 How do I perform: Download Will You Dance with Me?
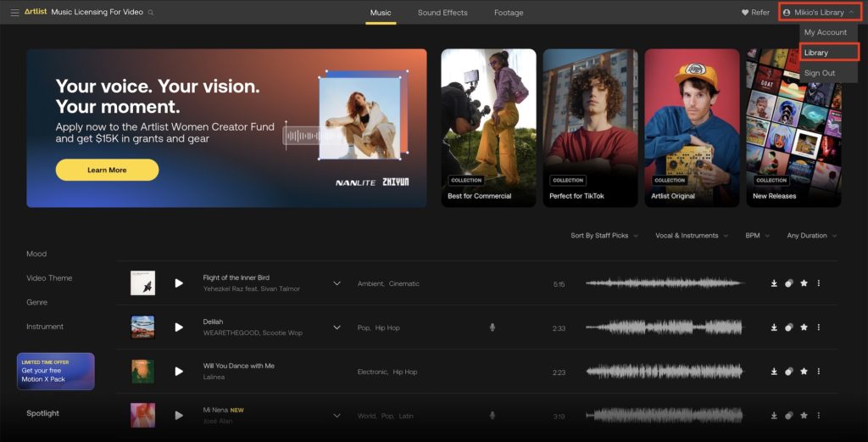774,371
